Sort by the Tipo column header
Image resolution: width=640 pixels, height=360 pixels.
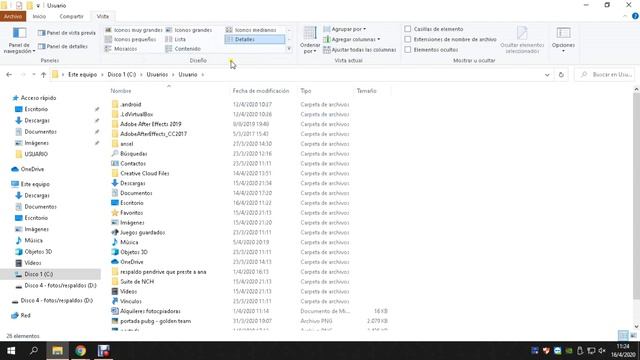pyautogui.click(x=306, y=91)
